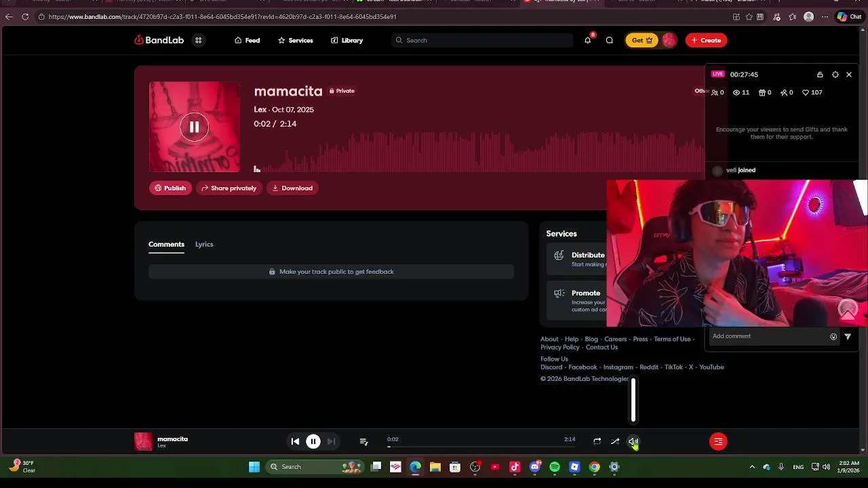
Task: Open Discord from the taskbar
Action: coord(535,466)
